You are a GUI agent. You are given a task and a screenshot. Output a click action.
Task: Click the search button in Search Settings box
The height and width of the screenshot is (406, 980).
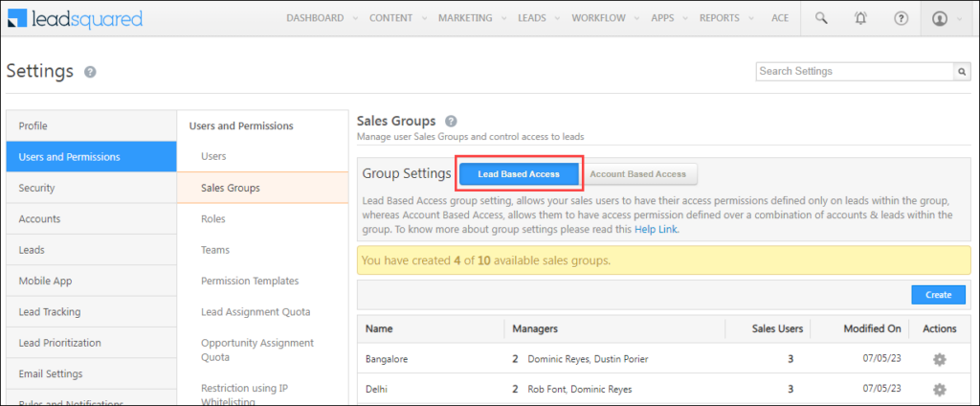(962, 71)
